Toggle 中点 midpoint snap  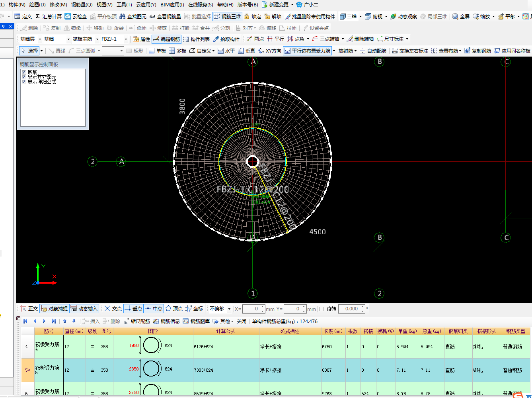coord(154,308)
